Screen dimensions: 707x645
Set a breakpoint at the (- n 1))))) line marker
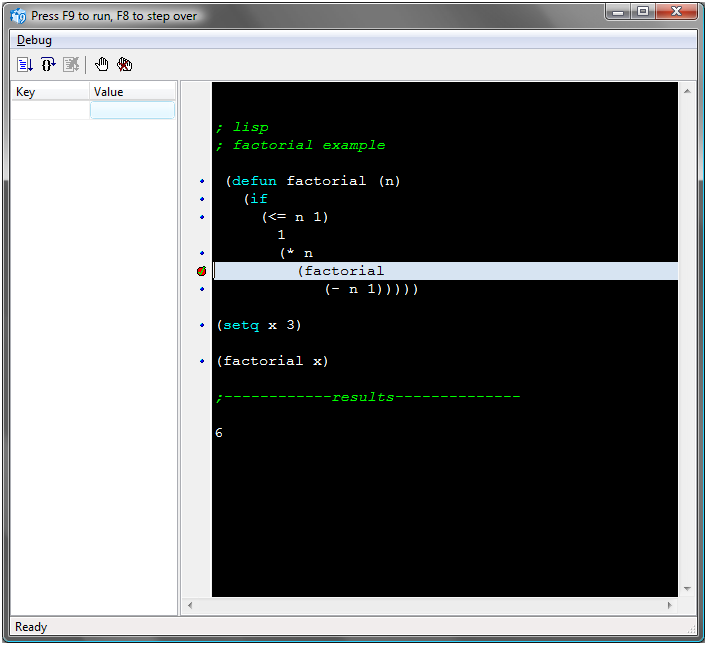(202, 289)
